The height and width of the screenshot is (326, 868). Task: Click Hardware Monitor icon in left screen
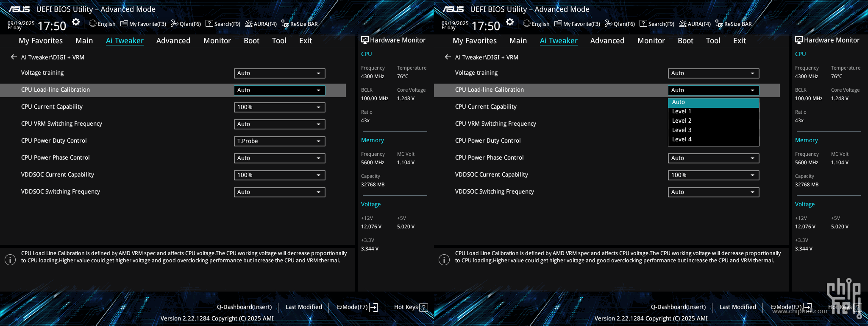364,40
